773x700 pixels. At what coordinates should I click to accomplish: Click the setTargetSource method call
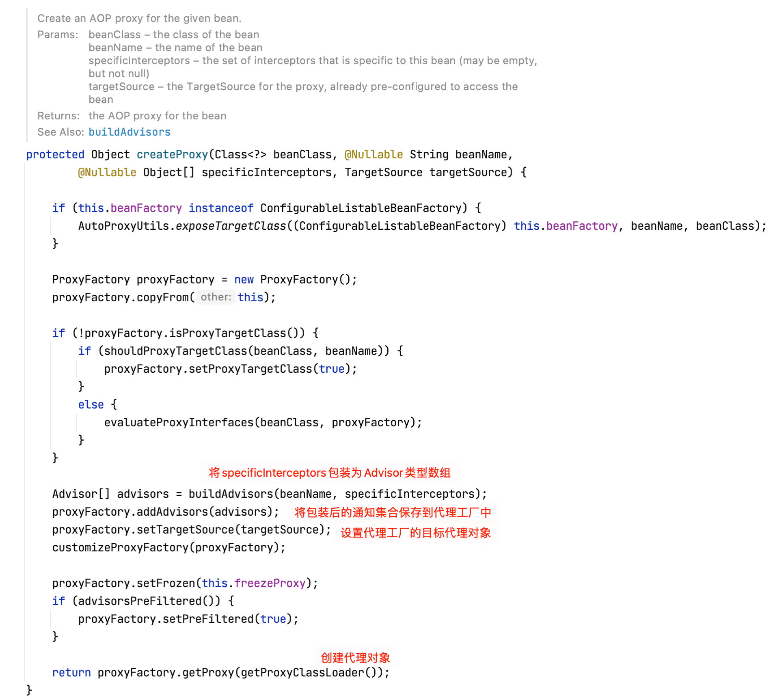point(185,530)
